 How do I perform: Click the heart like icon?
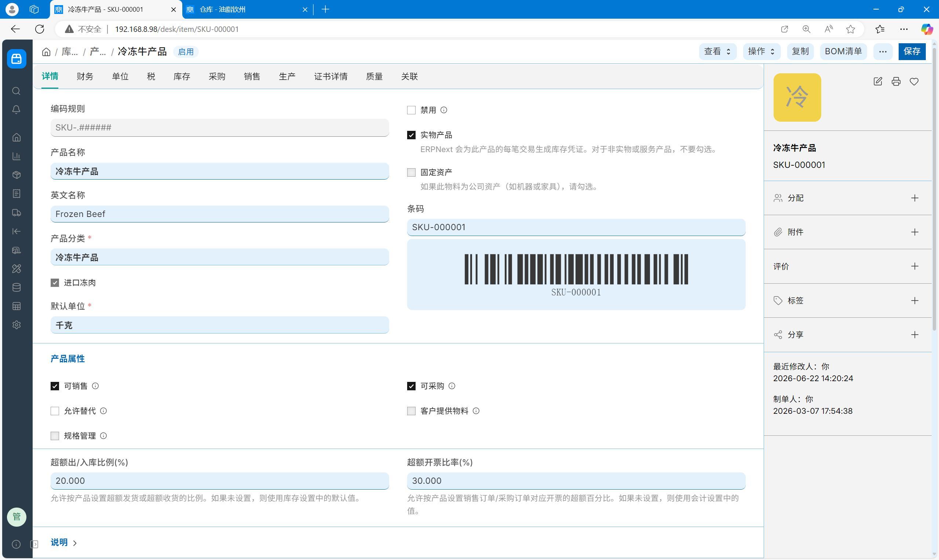914,81
